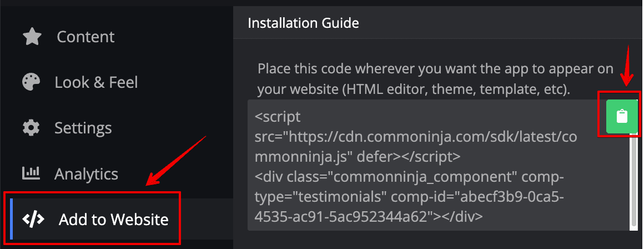The height and width of the screenshot is (249, 644).
Task: Click the blue active indicator bar on Add to Website
Action: click(12, 219)
